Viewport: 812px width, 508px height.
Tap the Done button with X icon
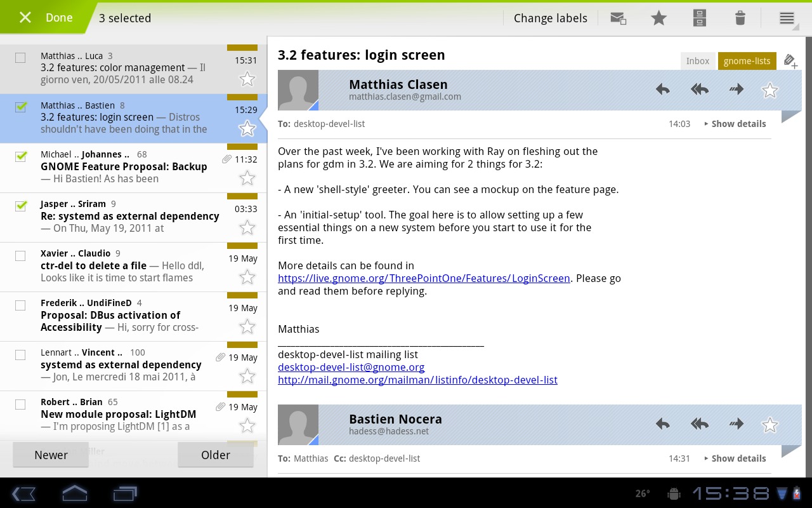point(46,18)
